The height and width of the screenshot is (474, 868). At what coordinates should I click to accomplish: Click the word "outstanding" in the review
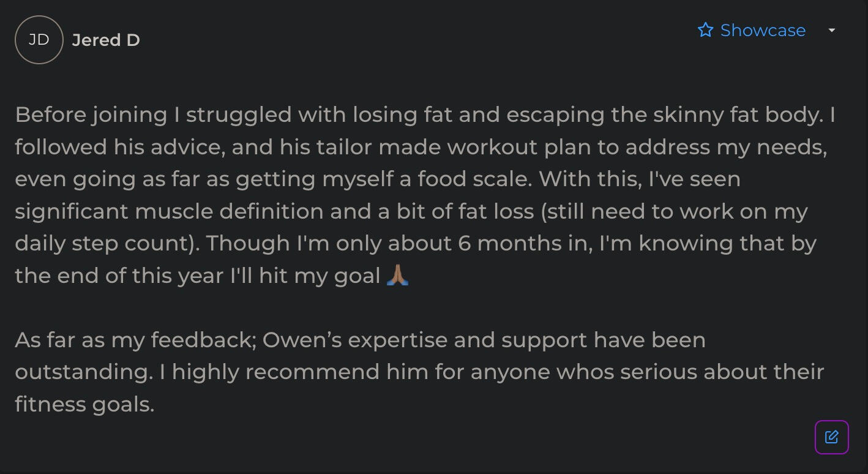coord(84,372)
